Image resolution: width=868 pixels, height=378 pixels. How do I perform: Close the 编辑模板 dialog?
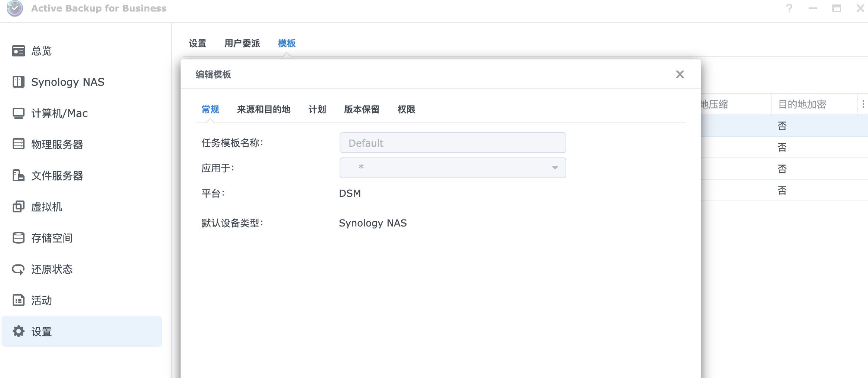680,74
